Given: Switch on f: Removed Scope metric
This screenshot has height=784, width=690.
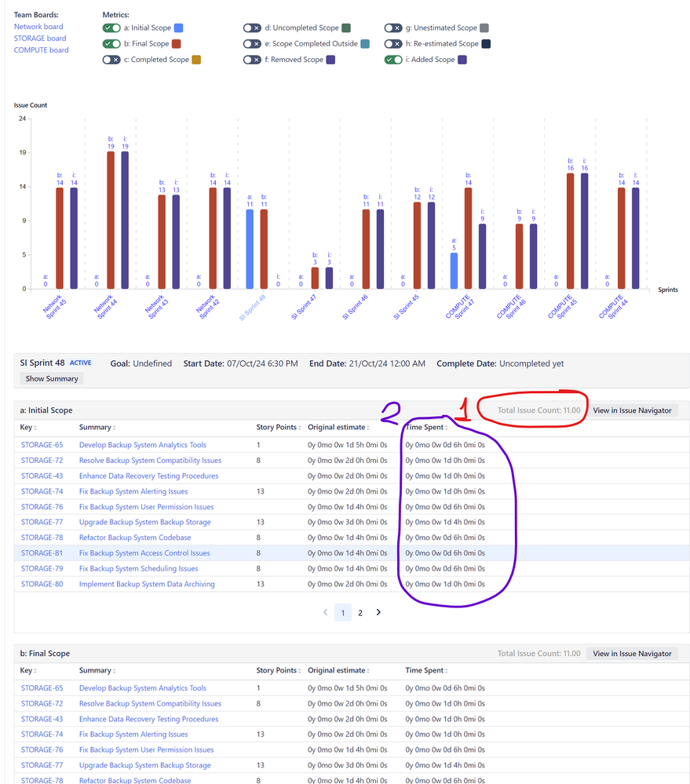Looking at the screenshot, I should click(x=252, y=60).
